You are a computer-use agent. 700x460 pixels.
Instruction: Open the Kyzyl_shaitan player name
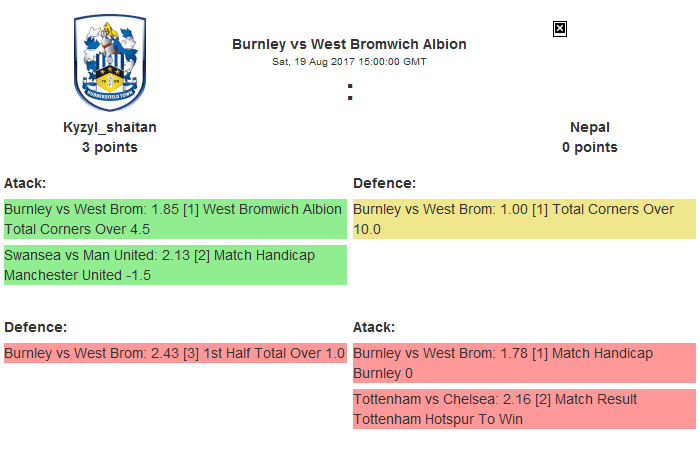[x=110, y=127]
